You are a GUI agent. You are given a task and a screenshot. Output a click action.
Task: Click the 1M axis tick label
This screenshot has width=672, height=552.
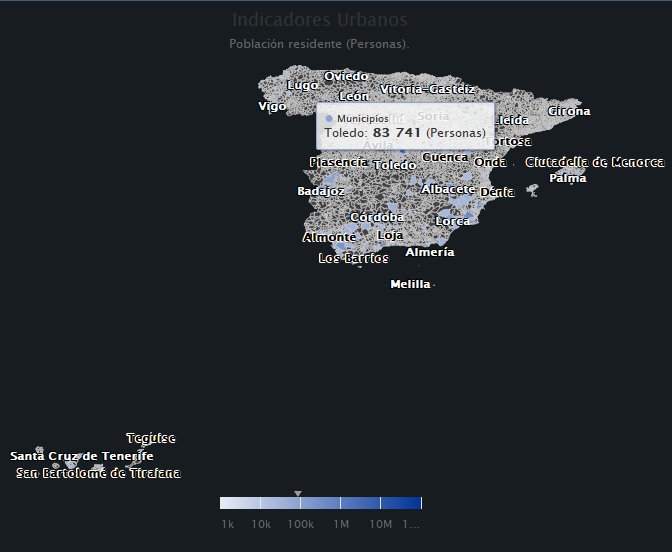click(341, 524)
